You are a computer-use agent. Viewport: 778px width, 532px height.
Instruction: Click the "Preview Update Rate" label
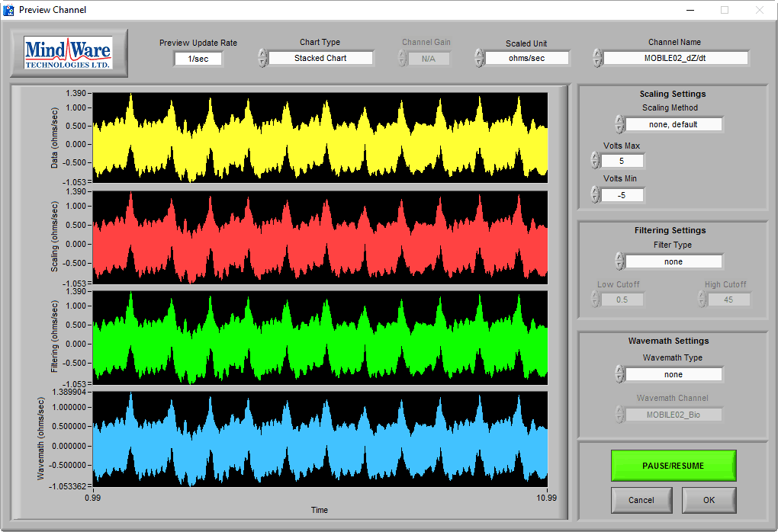tap(198, 43)
